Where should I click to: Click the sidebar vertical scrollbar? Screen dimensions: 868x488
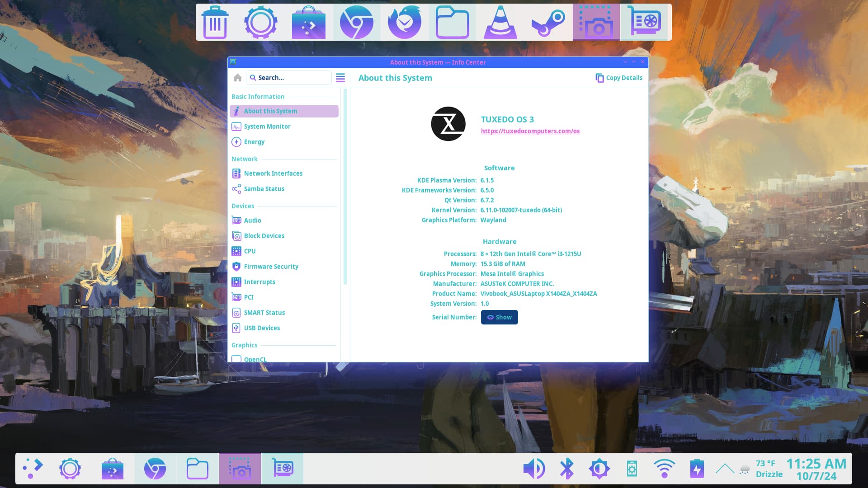click(x=345, y=186)
